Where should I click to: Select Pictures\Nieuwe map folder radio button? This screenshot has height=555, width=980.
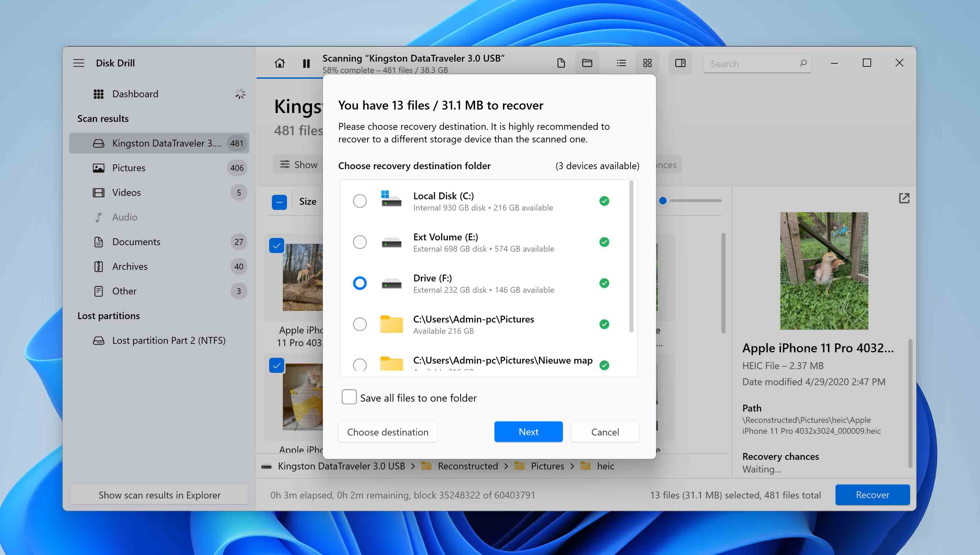[x=360, y=365]
